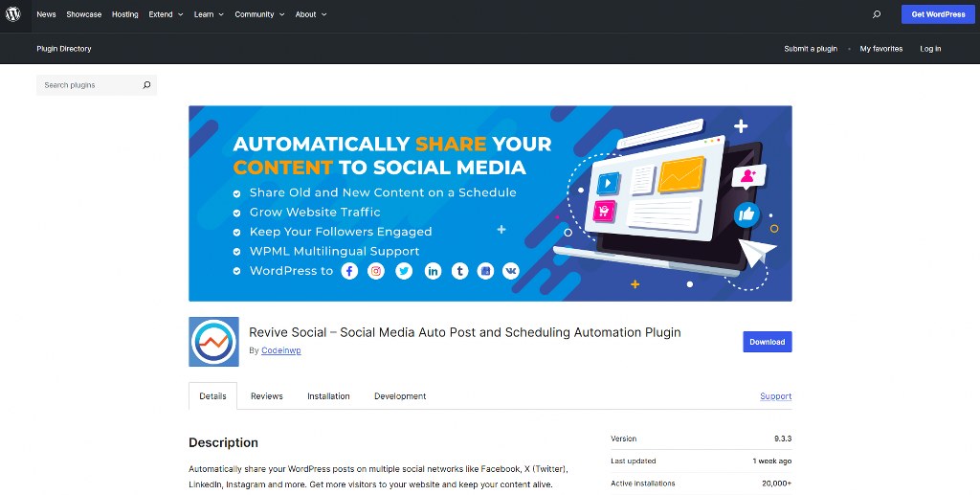The width and height of the screenshot is (980, 495).
Task: Click the Get WordPress button
Action: pos(938,14)
